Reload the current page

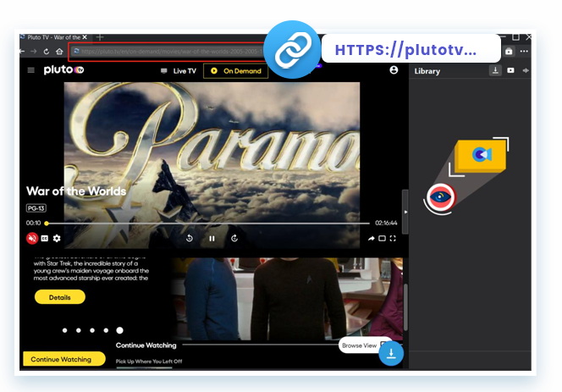pos(47,52)
